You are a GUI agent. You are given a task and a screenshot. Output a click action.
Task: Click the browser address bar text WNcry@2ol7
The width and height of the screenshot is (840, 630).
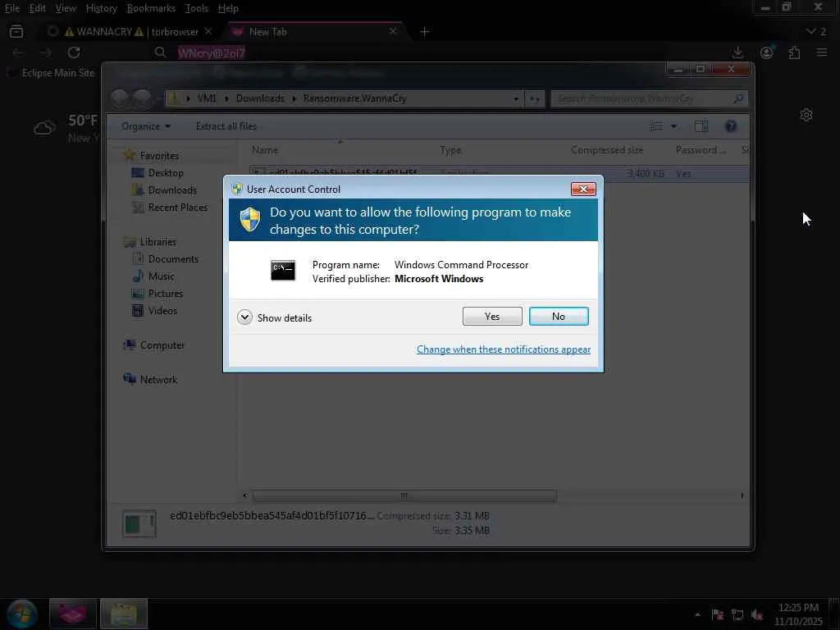pyautogui.click(x=212, y=53)
